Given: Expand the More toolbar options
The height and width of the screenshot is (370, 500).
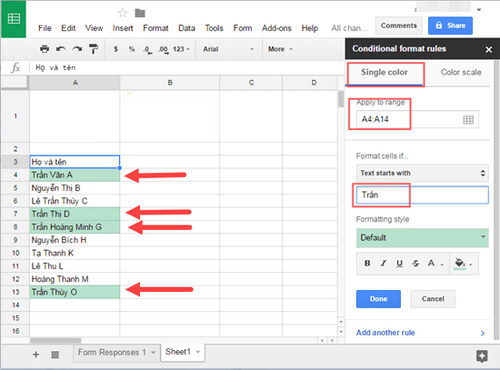Looking at the screenshot, I should [x=280, y=49].
